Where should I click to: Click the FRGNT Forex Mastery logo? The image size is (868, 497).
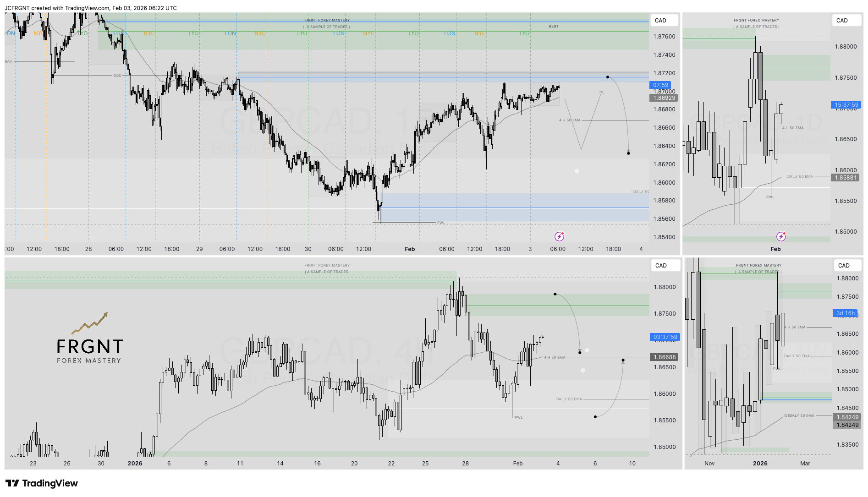click(90, 339)
